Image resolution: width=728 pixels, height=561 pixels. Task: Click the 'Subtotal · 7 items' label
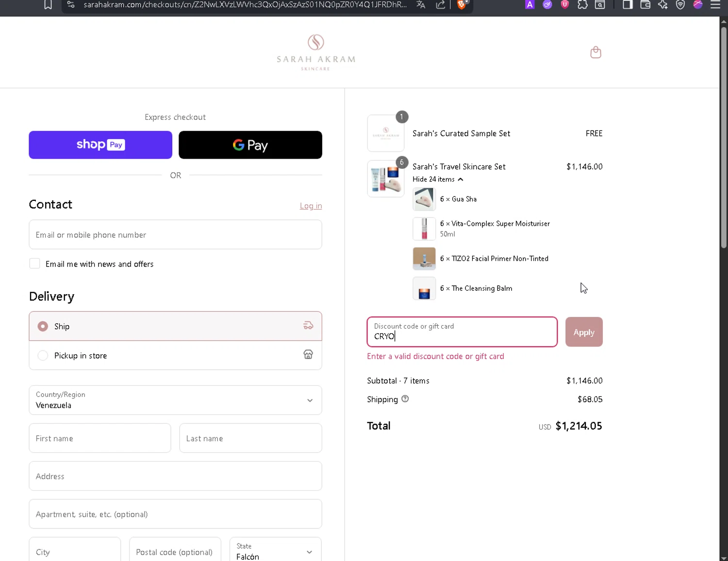click(398, 380)
